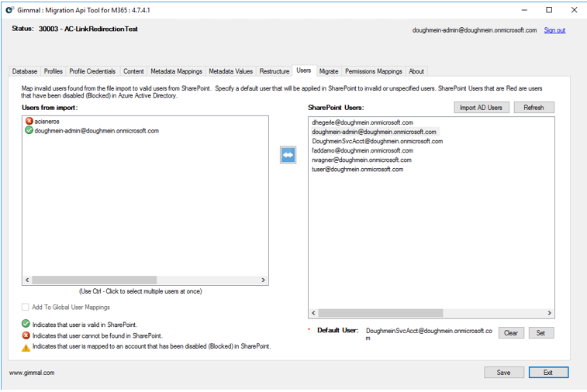587x392 pixels.
Task: Open the Permissions Mappings tab
Action: 374,71
